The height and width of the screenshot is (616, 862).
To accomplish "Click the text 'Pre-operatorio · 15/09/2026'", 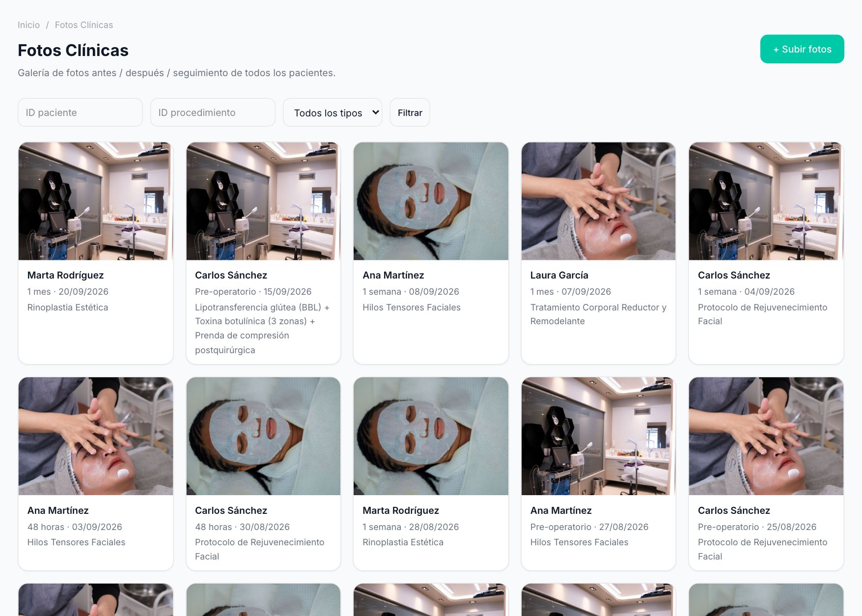I will click(x=253, y=291).
